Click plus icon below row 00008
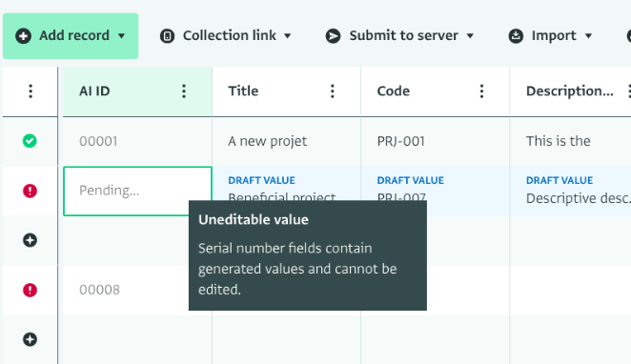The width and height of the screenshot is (631, 364). 30,339
